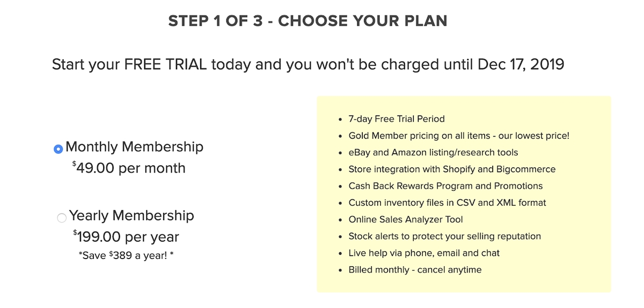
Task: Select the Yearly Membership radio button
Action: [62, 218]
